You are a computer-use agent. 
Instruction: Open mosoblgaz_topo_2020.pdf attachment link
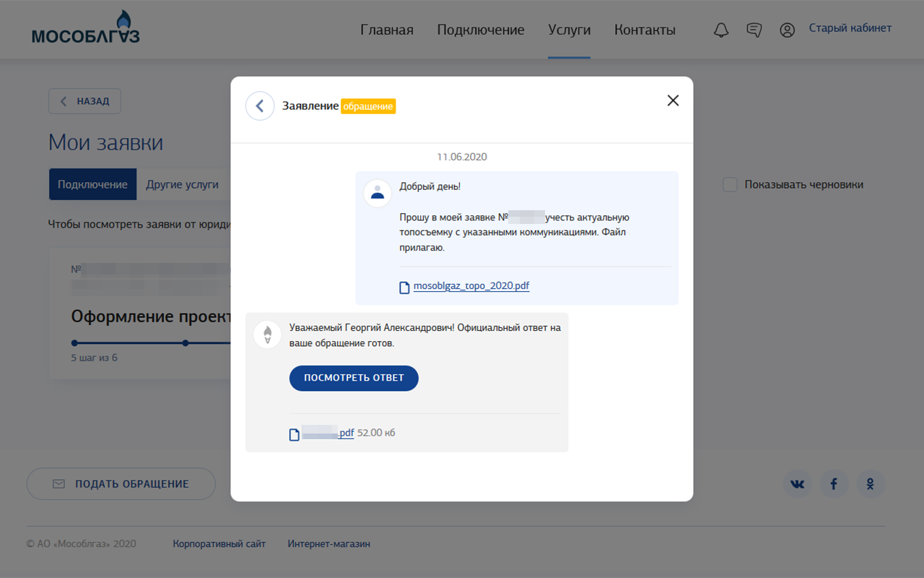point(471,286)
